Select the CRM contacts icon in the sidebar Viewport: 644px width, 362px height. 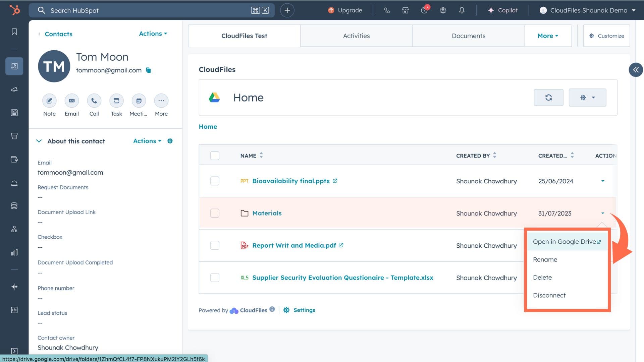tap(14, 66)
